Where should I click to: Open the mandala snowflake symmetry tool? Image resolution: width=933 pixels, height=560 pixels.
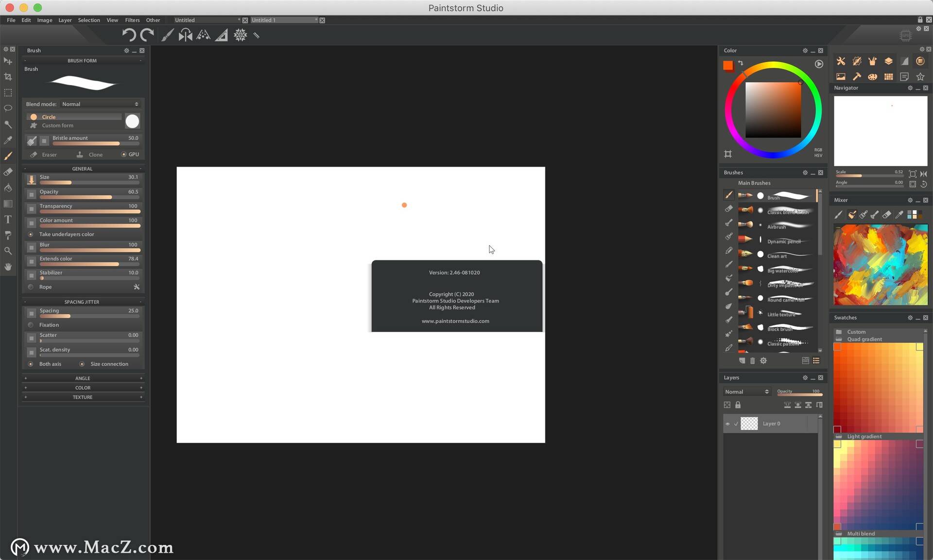tap(240, 35)
